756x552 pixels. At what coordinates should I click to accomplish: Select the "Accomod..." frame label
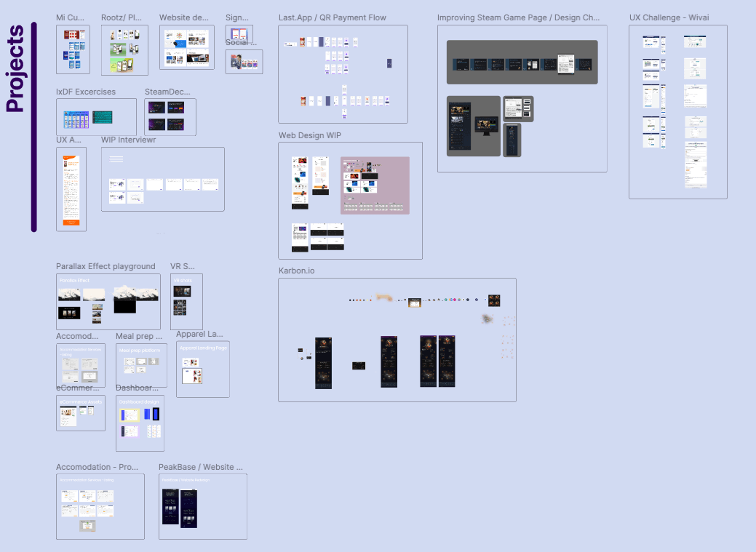[77, 336]
